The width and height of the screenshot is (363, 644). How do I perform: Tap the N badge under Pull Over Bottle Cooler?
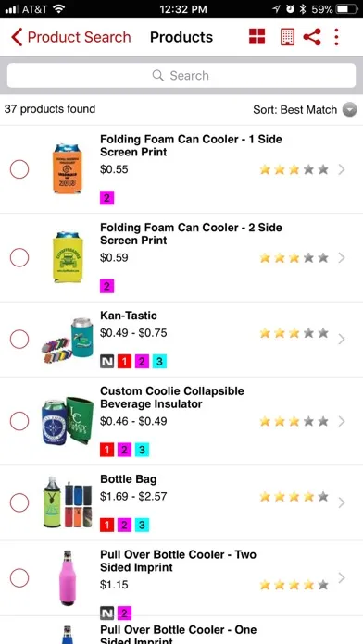(x=106, y=613)
